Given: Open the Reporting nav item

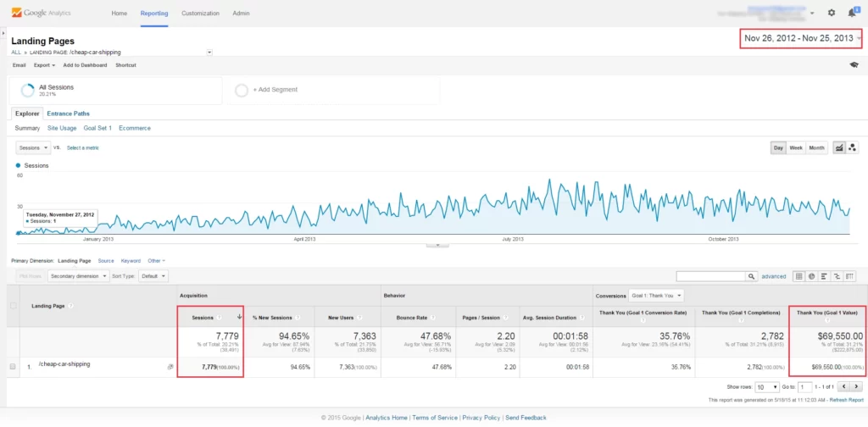Looking at the screenshot, I should pyautogui.click(x=154, y=13).
